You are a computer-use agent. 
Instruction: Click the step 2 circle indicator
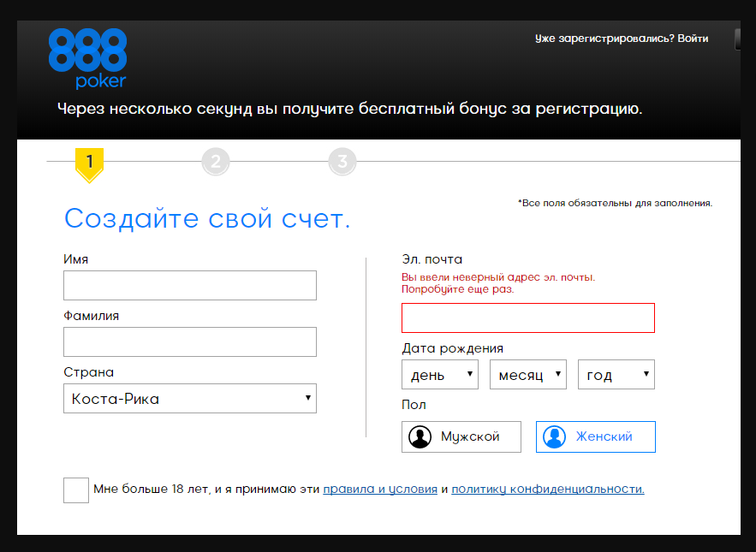216,161
